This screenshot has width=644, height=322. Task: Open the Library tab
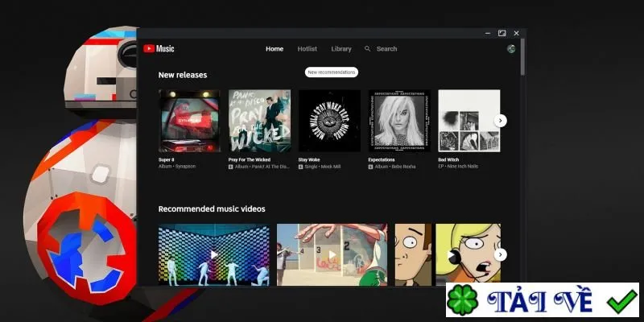pos(341,49)
